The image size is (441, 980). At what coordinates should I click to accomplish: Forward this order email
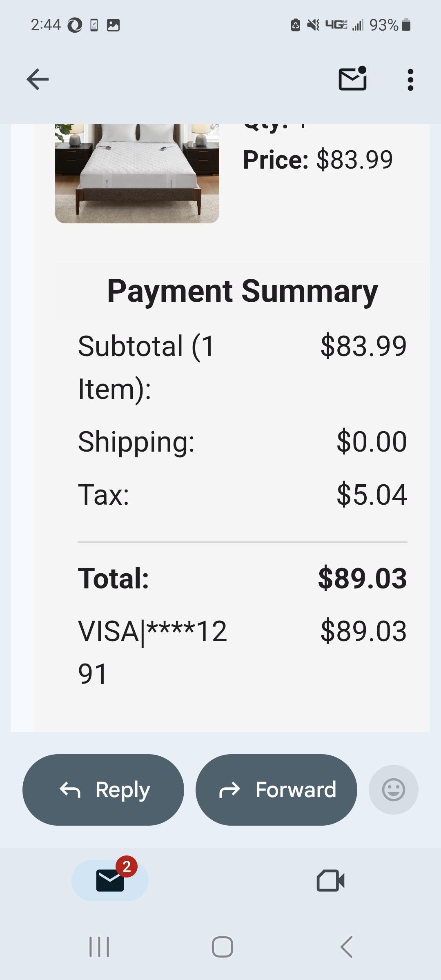tap(276, 790)
